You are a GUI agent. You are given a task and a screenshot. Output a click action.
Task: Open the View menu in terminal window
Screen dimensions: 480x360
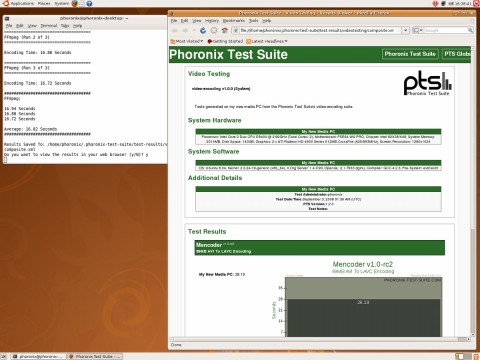point(32,26)
